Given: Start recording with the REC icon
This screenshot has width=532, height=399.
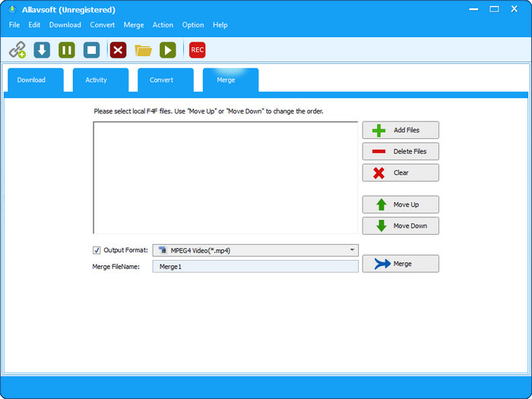Looking at the screenshot, I should (198, 50).
